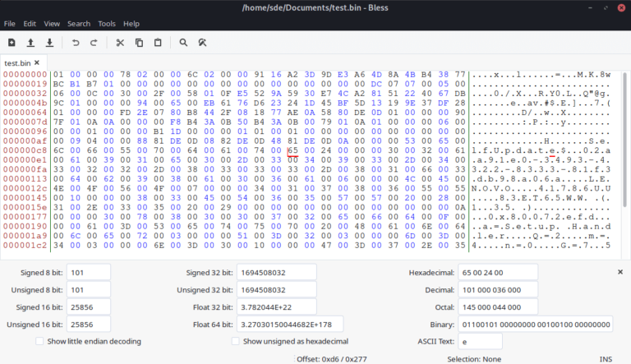631x364 pixels.
Task: Maximize the Bless window
Action: (x=606, y=7)
